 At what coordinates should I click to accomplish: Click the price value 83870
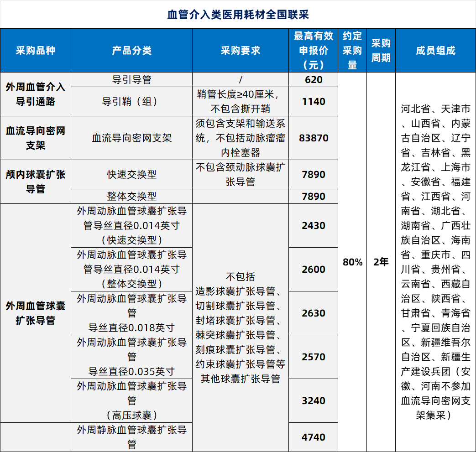(314, 138)
